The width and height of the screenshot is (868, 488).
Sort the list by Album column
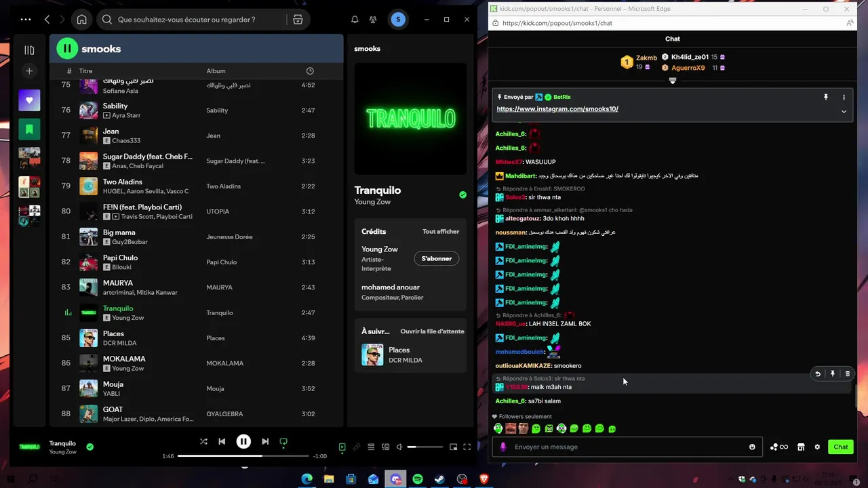(x=216, y=70)
